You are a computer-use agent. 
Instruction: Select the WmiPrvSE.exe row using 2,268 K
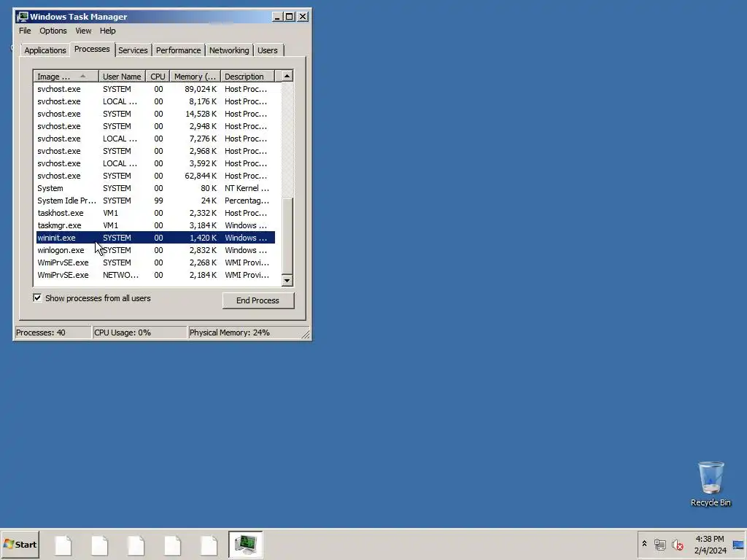click(x=155, y=262)
